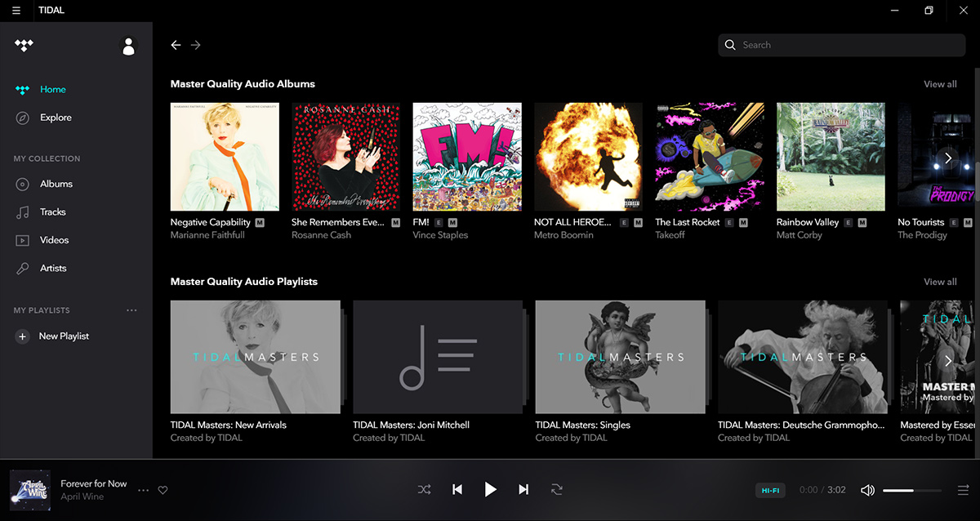Open My Playlists three-dot options
This screenshot has height=521, width=980.
point(131,310)
